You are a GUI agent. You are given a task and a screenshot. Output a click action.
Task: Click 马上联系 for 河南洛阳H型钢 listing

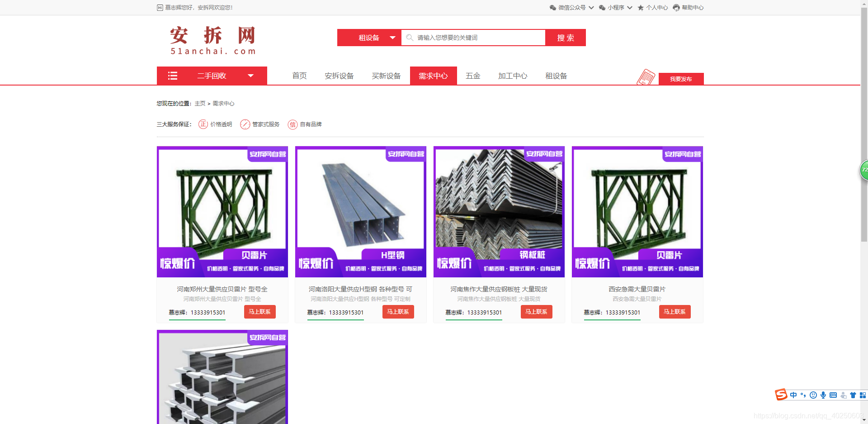pyautogui.click(x=398, y=312)
